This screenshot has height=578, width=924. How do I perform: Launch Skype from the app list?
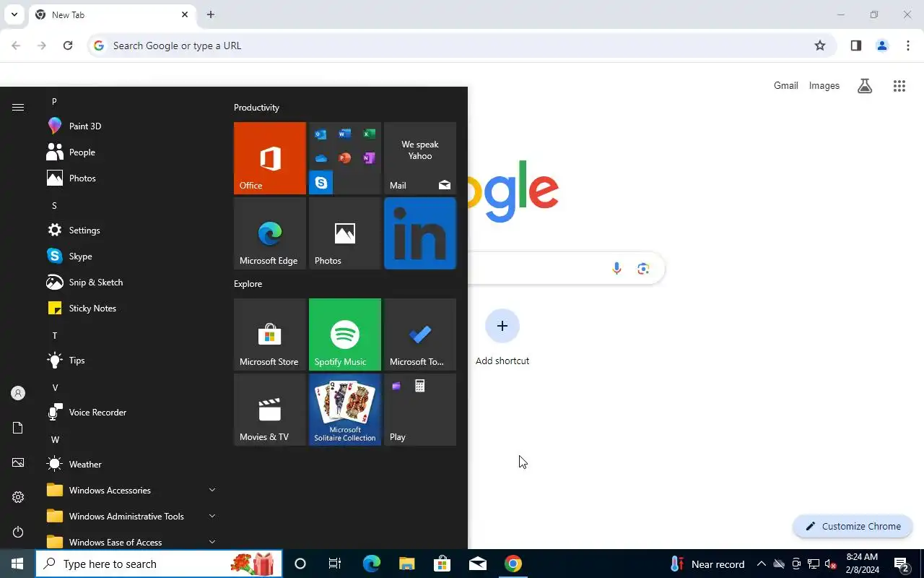[x=130, y=256]
